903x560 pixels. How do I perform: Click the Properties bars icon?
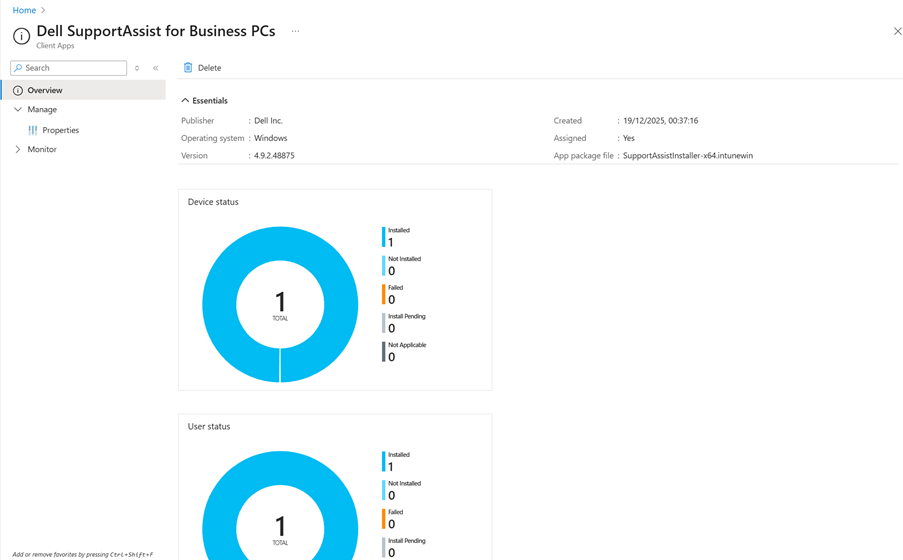coord(33,130)
